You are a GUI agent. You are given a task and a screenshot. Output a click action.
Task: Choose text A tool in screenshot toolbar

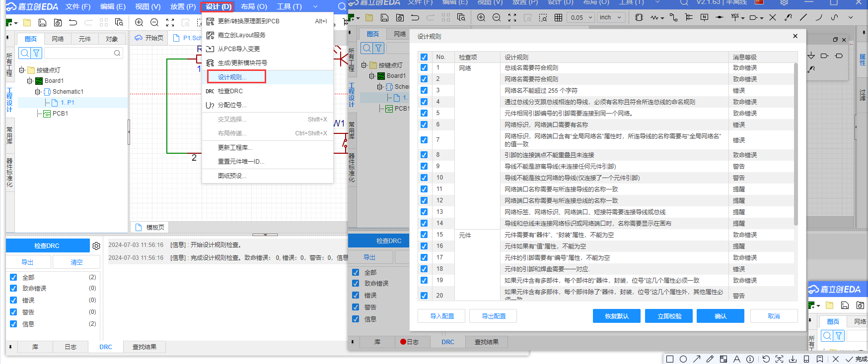(x=737, y=359)
